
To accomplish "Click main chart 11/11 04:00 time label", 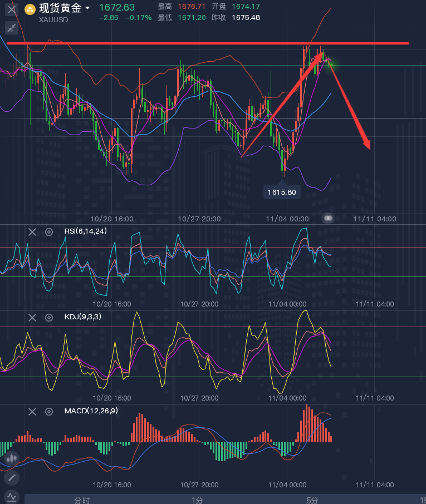I will (375, 219).
